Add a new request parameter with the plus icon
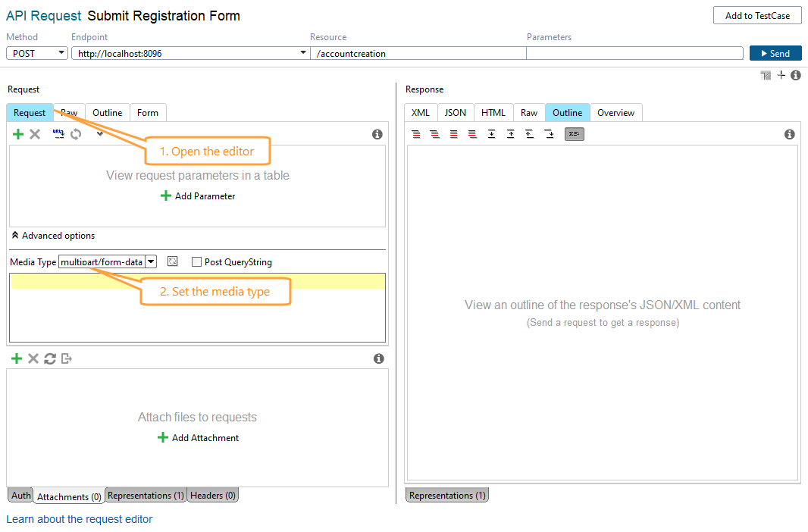 click(x=17, y=134)
